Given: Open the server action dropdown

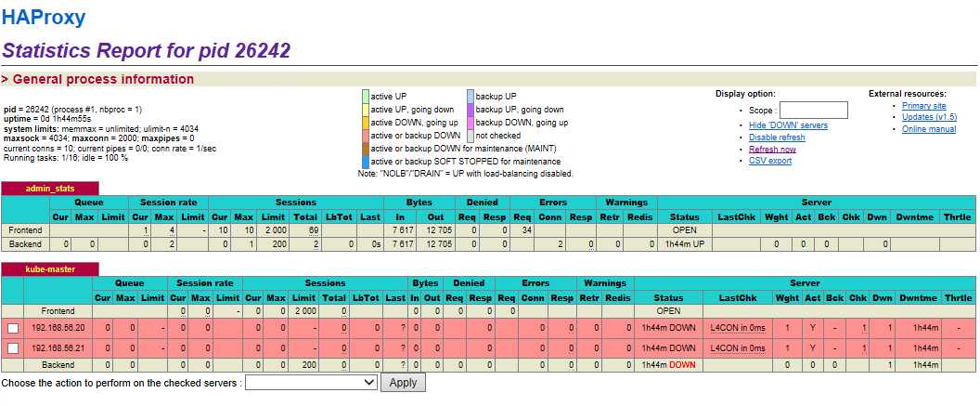Looking at the screenshot, I should pyautogui.click(x=311, y=382).
